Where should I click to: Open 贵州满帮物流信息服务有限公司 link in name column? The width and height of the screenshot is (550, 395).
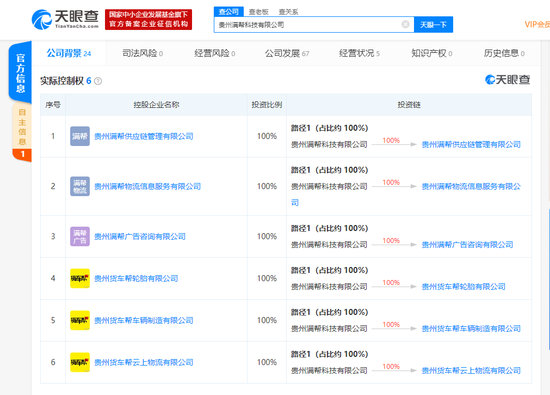[147, 187]
